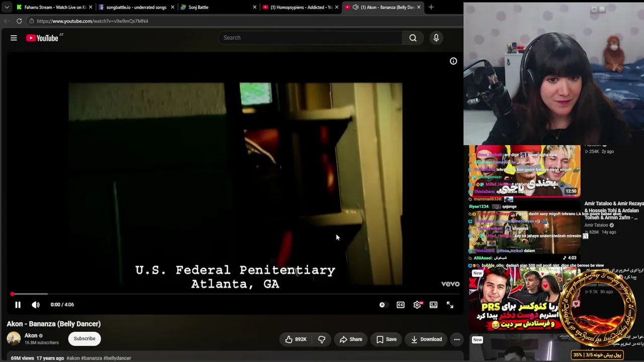Mute the Akon tab via speaker icon
The width and height of the screenshot is (644, 362).
tap(355, 7)
